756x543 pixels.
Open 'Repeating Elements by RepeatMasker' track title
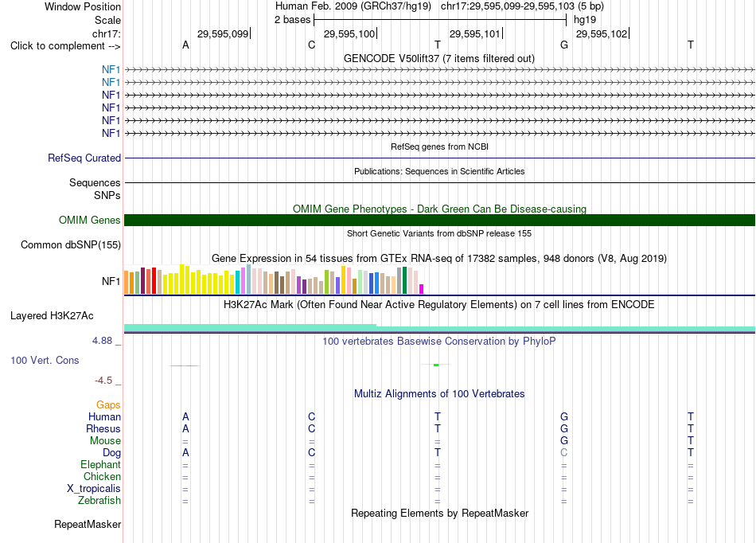point(439,513)
